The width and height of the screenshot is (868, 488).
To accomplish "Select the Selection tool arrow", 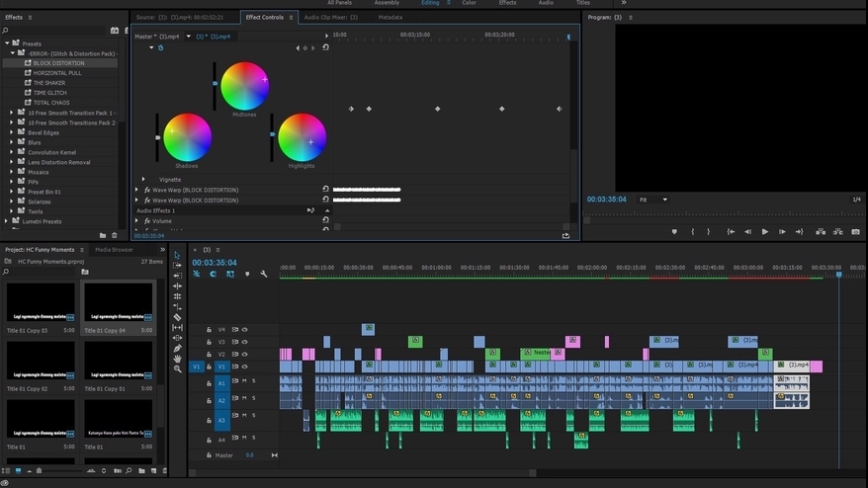I will (177, 255).
